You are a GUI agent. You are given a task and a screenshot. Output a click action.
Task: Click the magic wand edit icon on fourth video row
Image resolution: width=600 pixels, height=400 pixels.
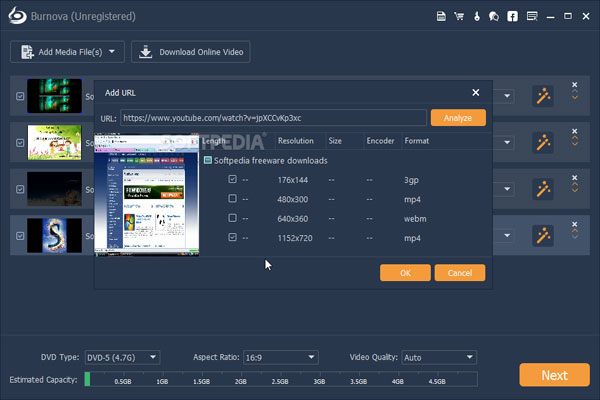coord(544,236)
